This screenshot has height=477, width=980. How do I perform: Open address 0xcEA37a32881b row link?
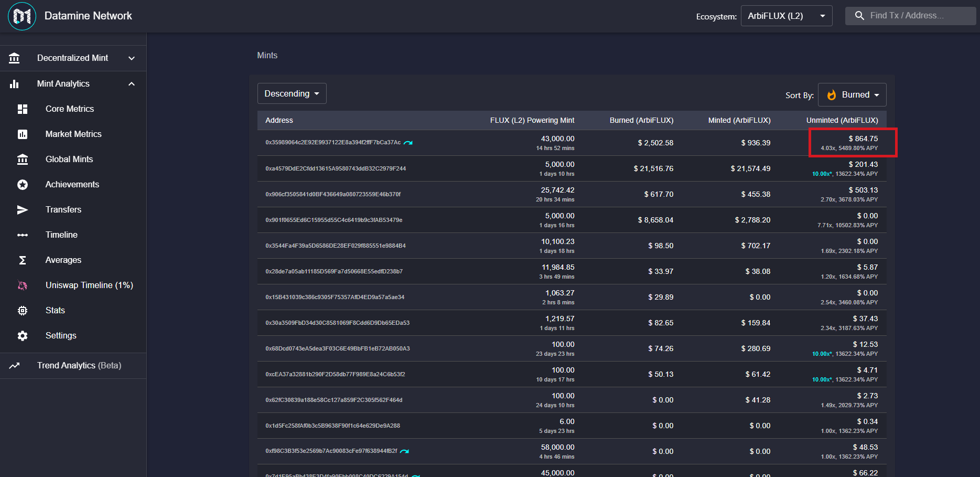click(335, 374)
